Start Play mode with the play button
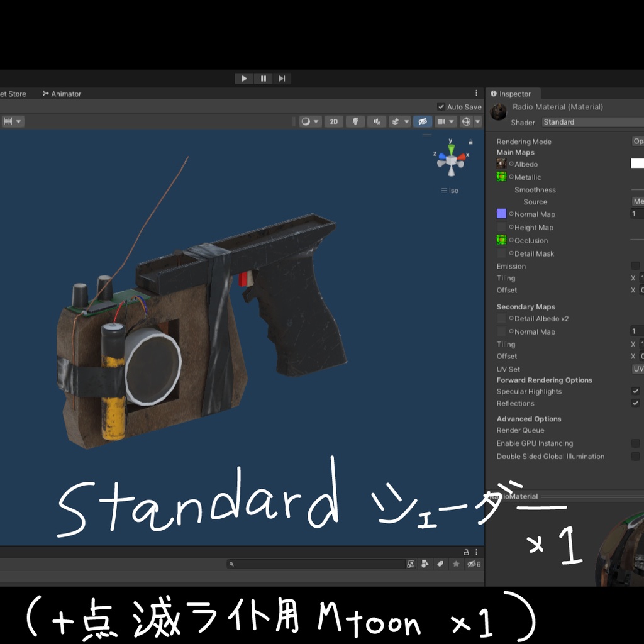This screenshot has height=644, width=644. 244,79
